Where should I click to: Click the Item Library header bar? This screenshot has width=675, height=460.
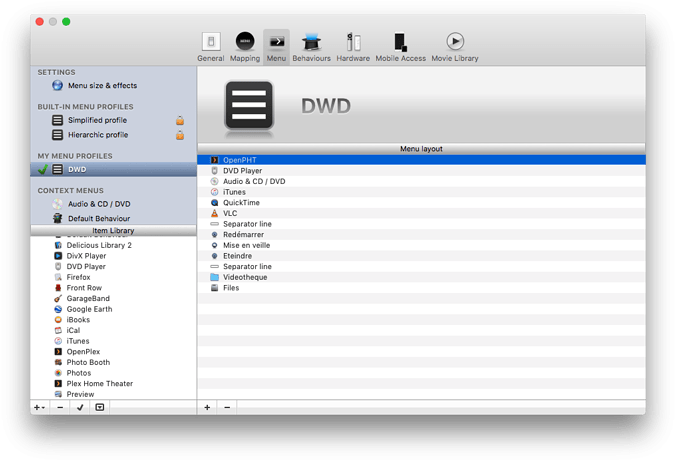[x=113, y=231]
